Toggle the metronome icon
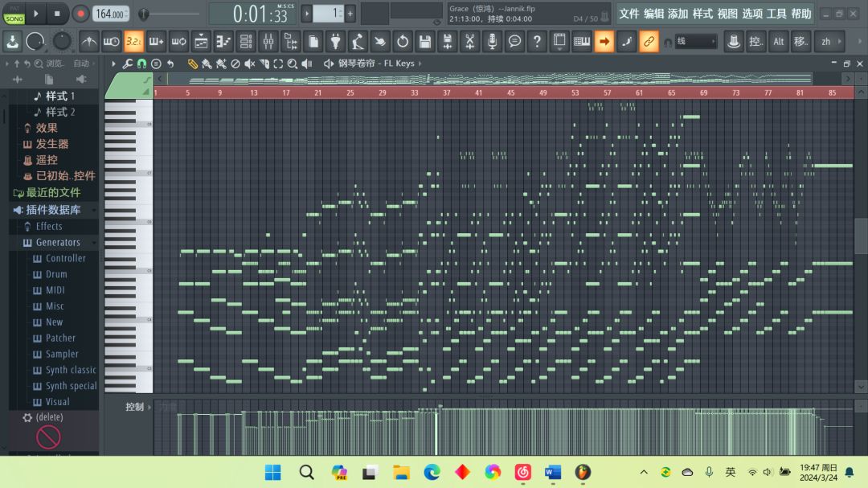 pyautogui.click(x=88, y=41)
